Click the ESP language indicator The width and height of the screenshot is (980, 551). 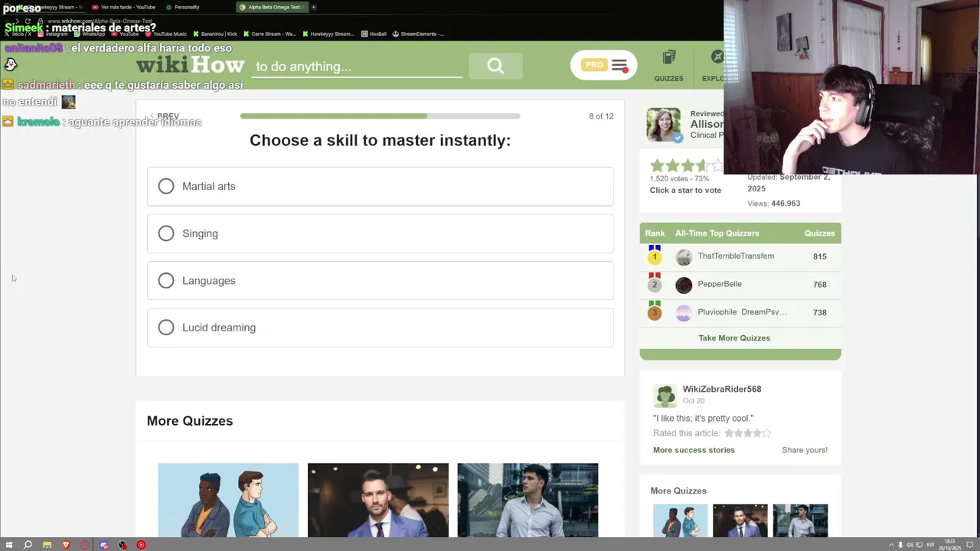click(x=930, y=545)
